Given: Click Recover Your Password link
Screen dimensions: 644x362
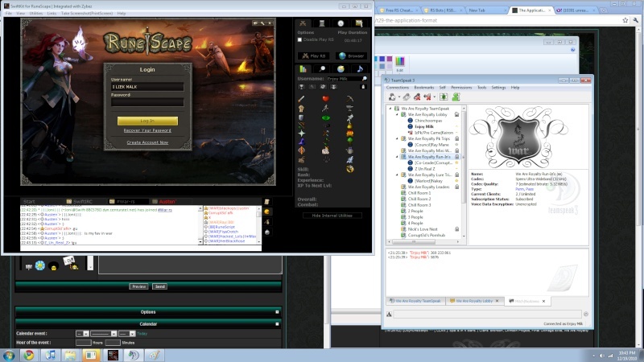Looking at the screenshot, I should (147, 130).
